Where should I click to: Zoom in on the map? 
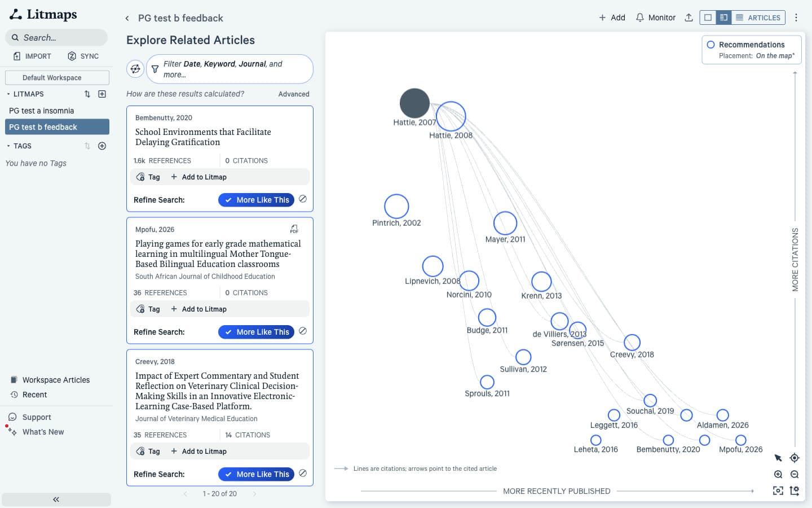[778, 475]
